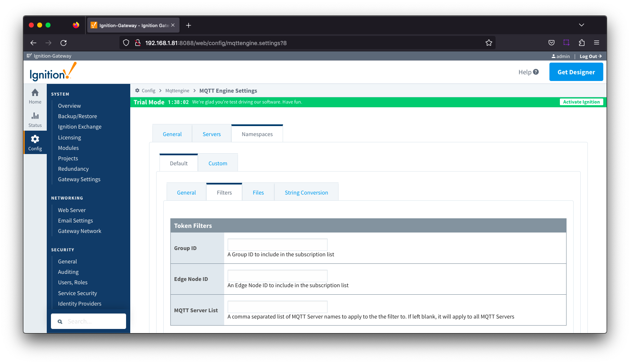Click the browser forward arrow
The width and height of the screenshot is (630, 364).
coord(48,43)
